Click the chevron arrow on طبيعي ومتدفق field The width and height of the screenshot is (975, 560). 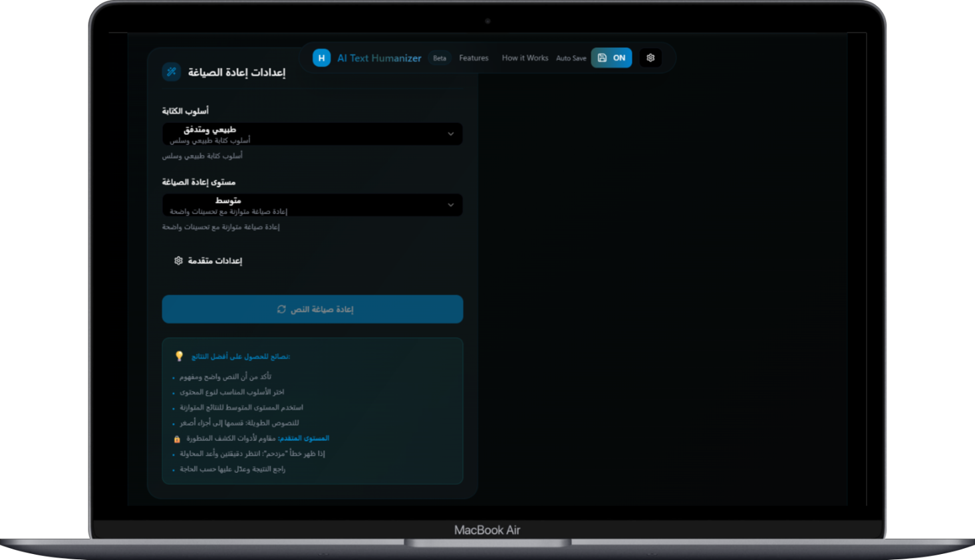click(450, 134)
